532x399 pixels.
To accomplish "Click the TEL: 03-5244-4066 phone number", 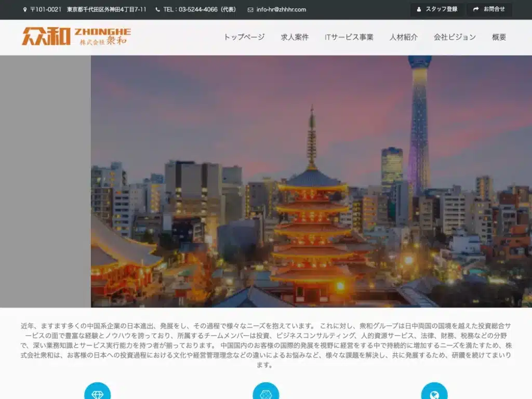I will (199, 9).
